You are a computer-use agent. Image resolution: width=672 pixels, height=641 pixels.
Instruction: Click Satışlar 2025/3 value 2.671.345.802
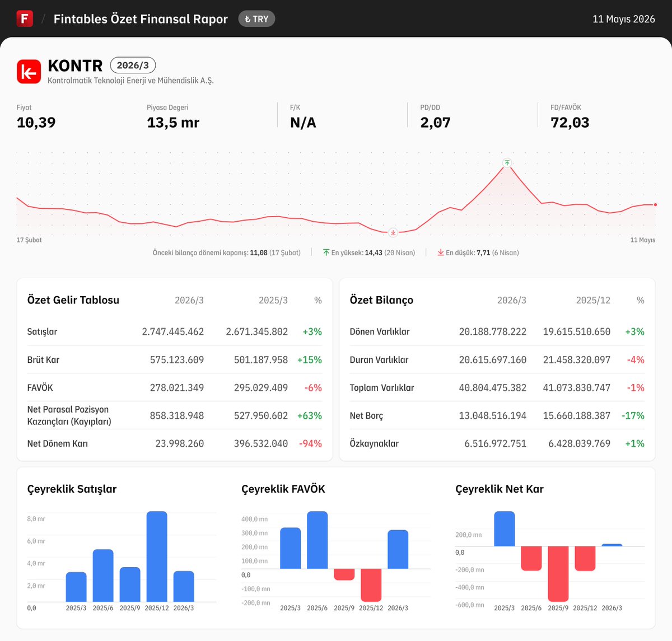pos(257,331)
